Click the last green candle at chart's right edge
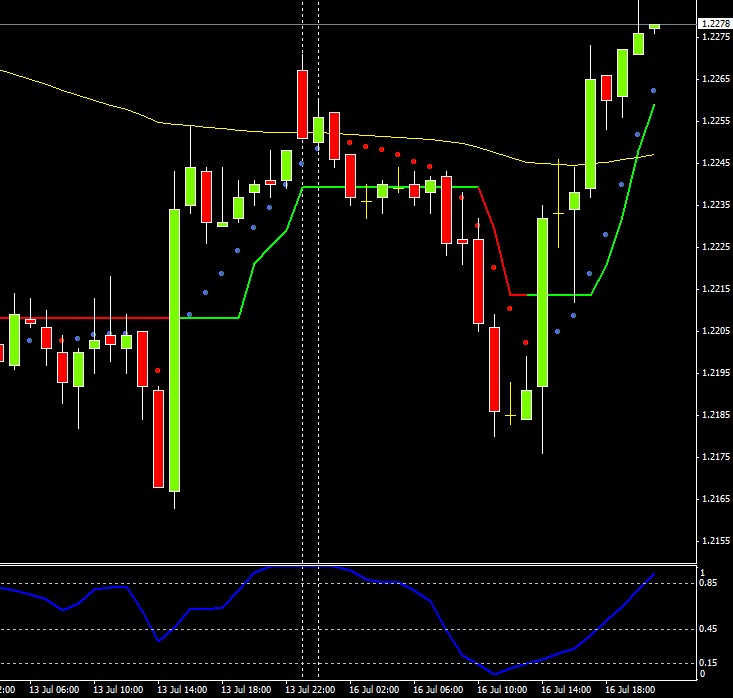733x698 pixels. [x=654, y=26]
